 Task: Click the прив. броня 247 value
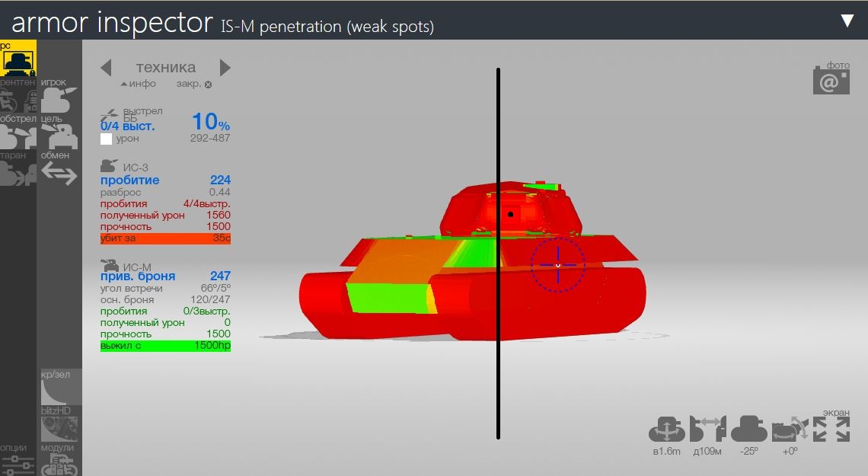(220, 276)
